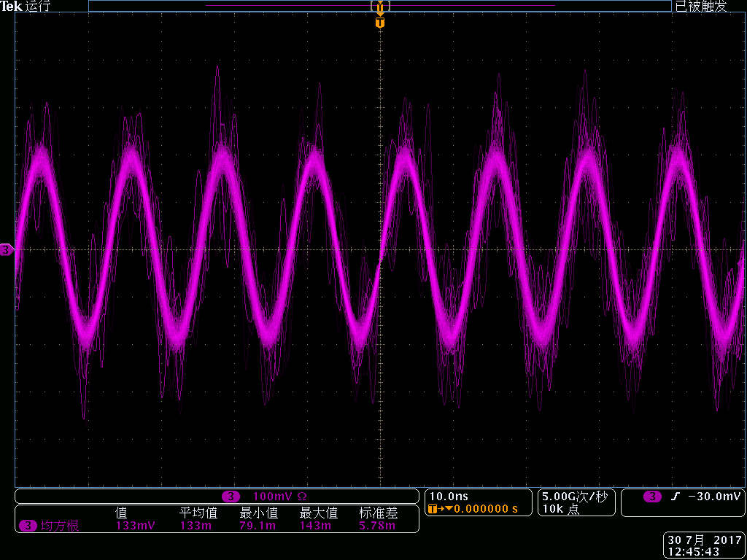Click the 12:45:43 time display
Viewport: 747px width, 560px height.
pyautogui.click(x=693, y=551)
